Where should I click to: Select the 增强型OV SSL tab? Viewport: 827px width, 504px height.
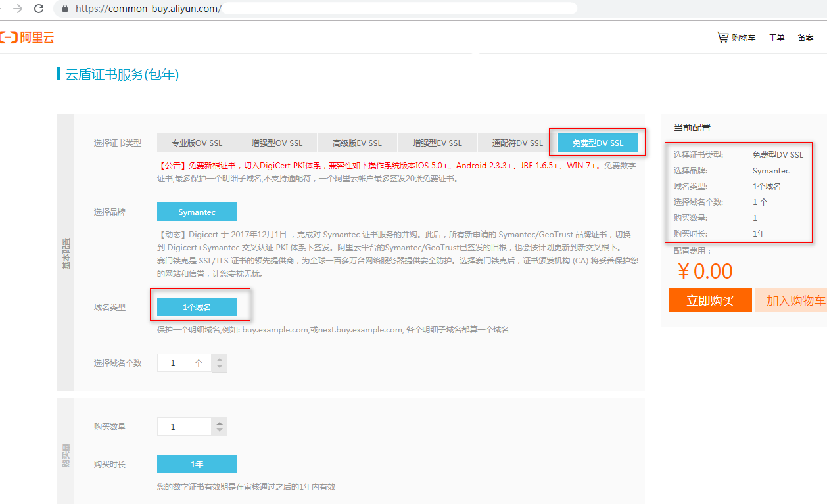[x=277, y=142]
